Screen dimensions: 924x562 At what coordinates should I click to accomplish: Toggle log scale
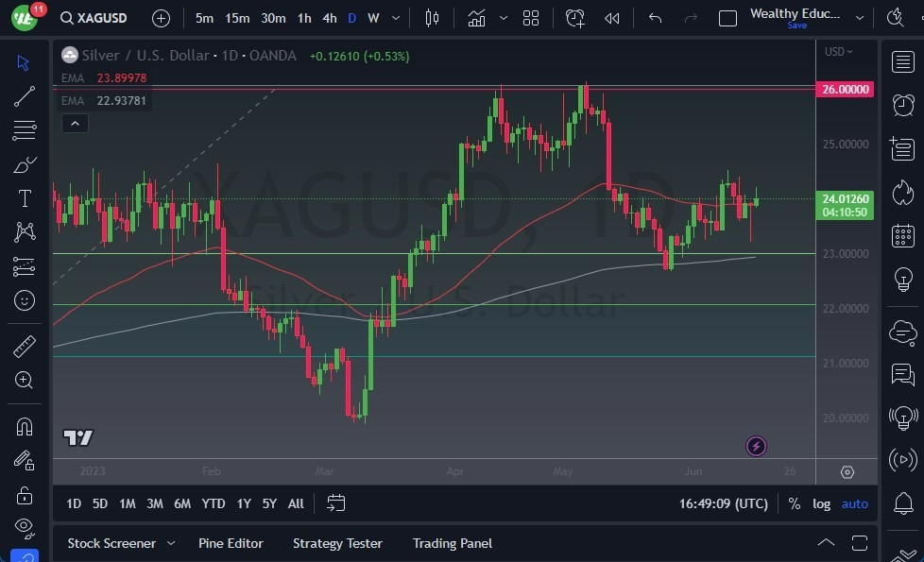click(821, 503)
